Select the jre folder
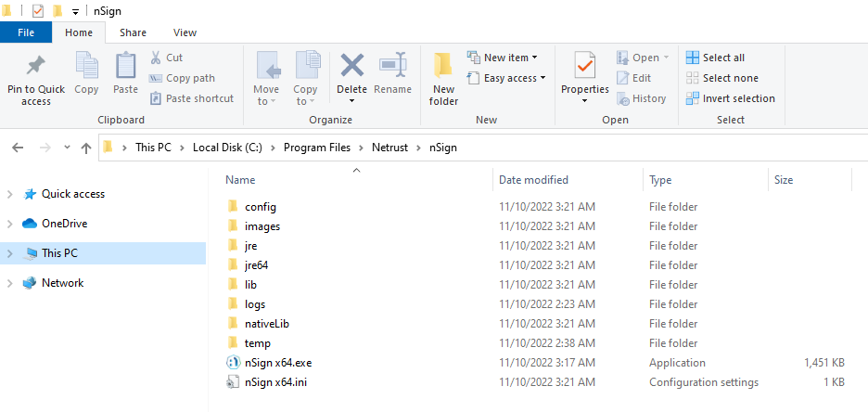 [x=250, y=246]
